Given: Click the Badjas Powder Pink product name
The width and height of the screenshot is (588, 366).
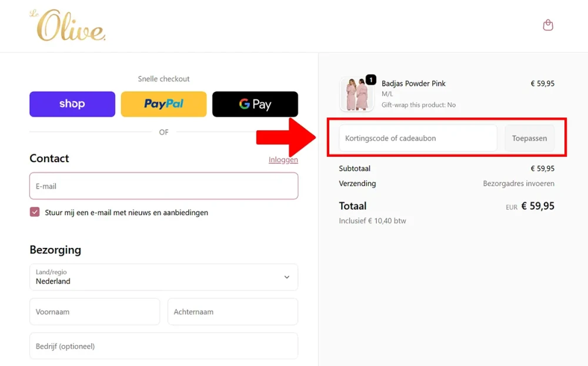Looking at the screenshot, I should [x=413, y=83].
